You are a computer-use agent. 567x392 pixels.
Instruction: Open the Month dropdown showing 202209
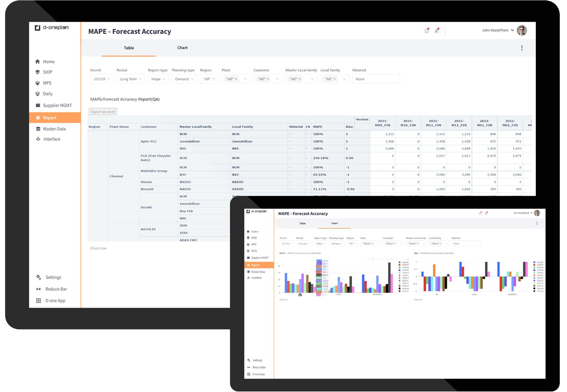point(102,79)
